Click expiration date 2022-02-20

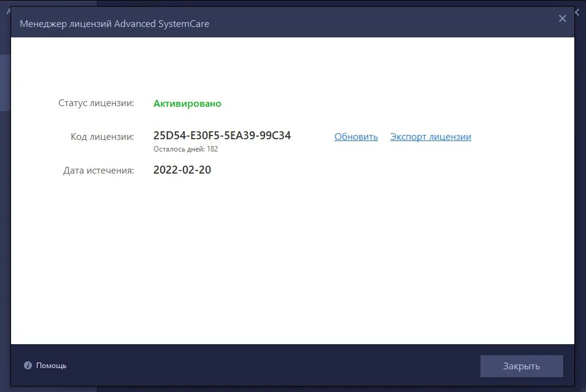click(x=182, y=170)
